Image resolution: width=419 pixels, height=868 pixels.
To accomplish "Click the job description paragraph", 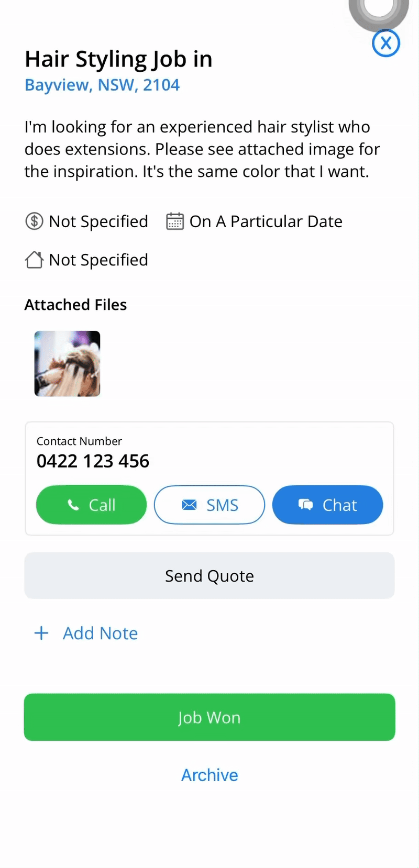I will point(202,149).
